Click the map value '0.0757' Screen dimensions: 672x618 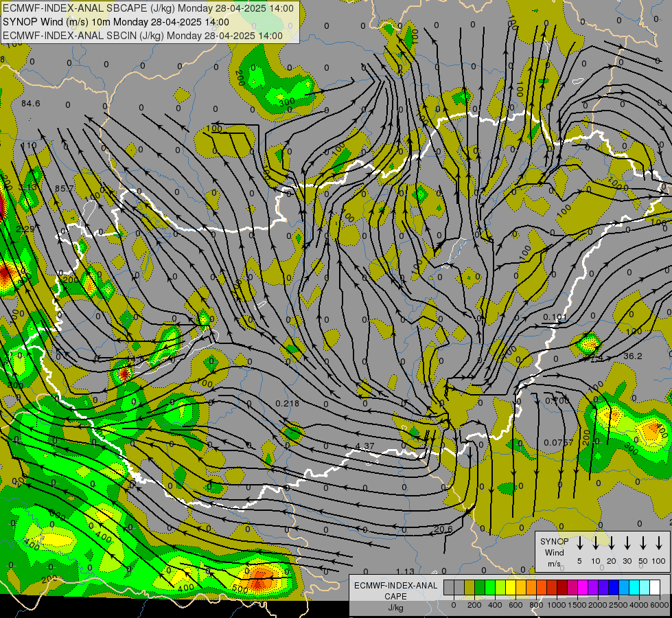(559, 443)
